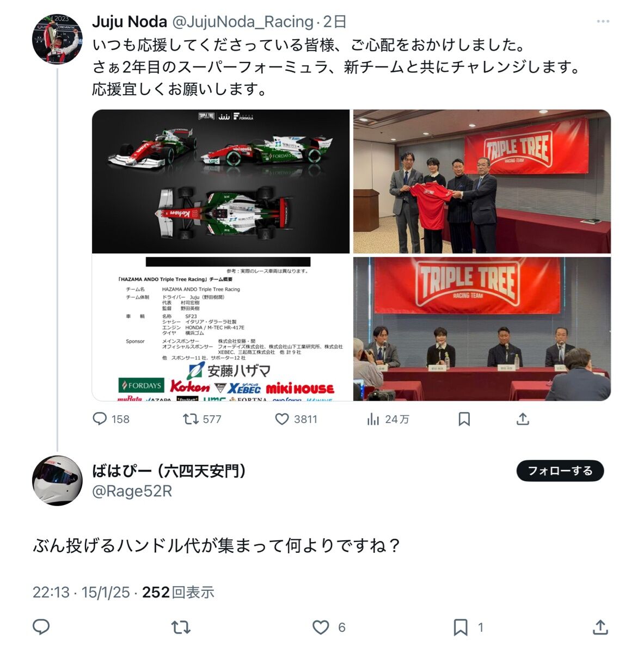View analytics showing 24万 views
644x653 pixels.
[388, 419]
